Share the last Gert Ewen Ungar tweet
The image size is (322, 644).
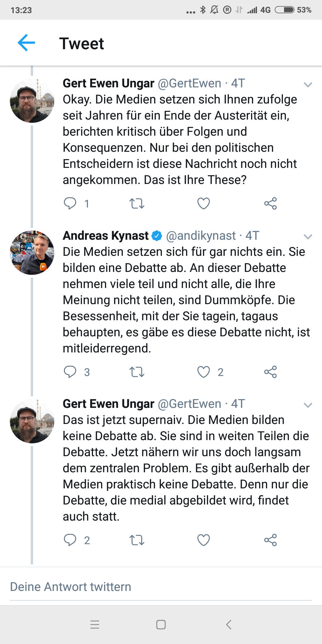pos(270,540)
